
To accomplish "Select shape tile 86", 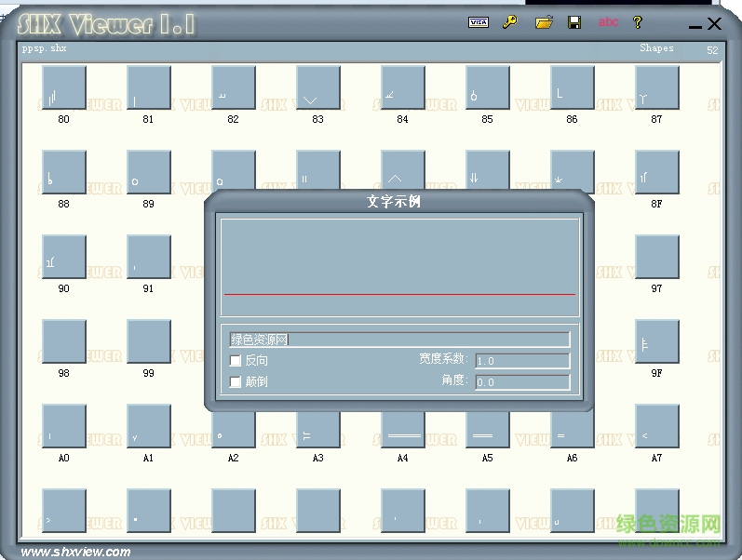I will point(573,87).
